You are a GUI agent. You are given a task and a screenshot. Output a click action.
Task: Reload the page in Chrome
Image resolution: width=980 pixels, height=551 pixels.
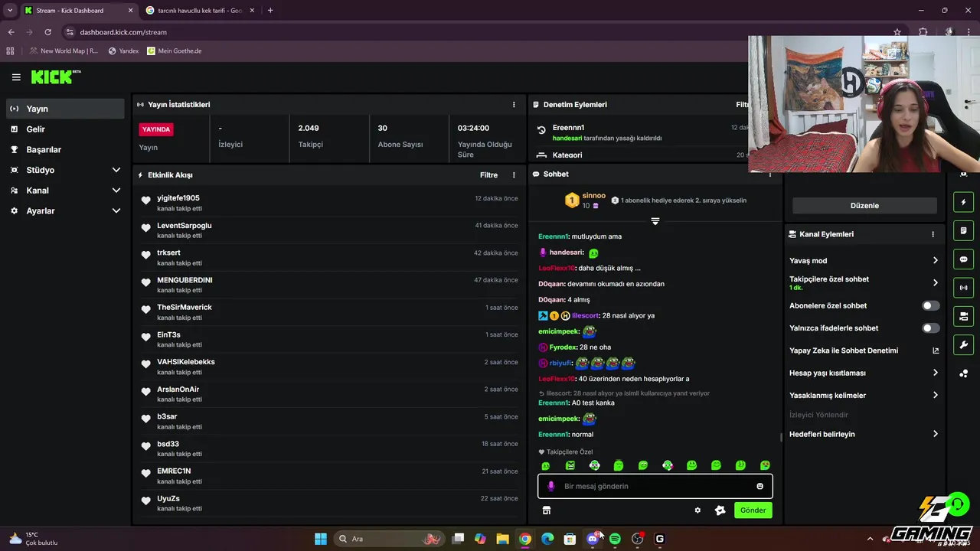(x=47, y=32)
